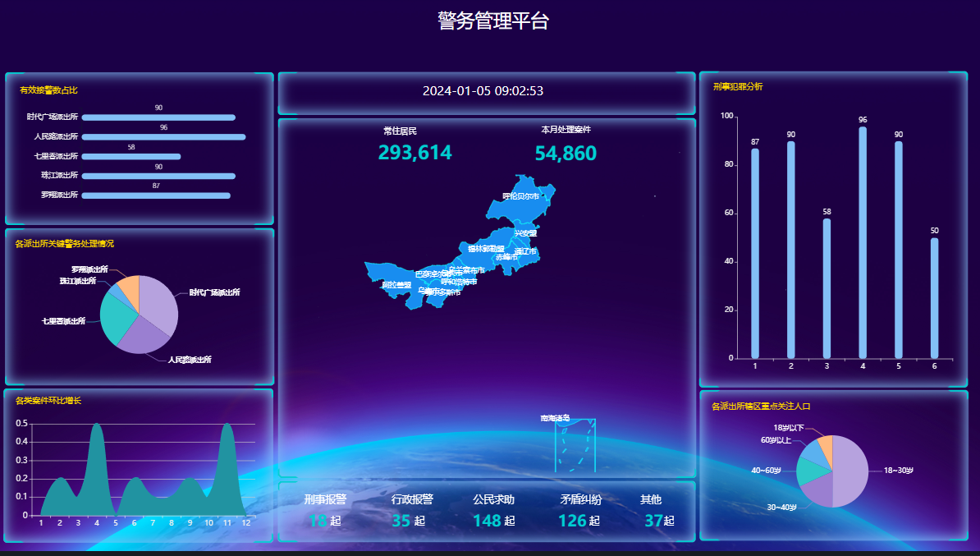
Task: Click the 锡林郭勒盟 map region
Action: point(486,249)
